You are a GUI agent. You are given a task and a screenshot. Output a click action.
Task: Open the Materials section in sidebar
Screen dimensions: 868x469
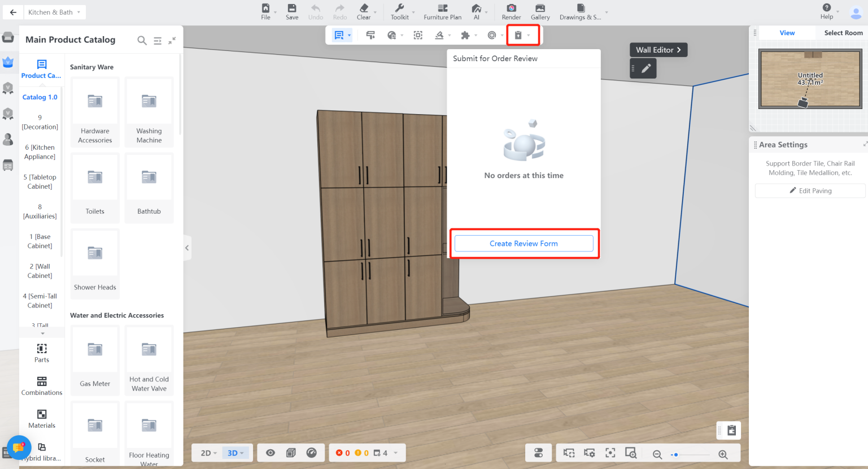point(42,419)
